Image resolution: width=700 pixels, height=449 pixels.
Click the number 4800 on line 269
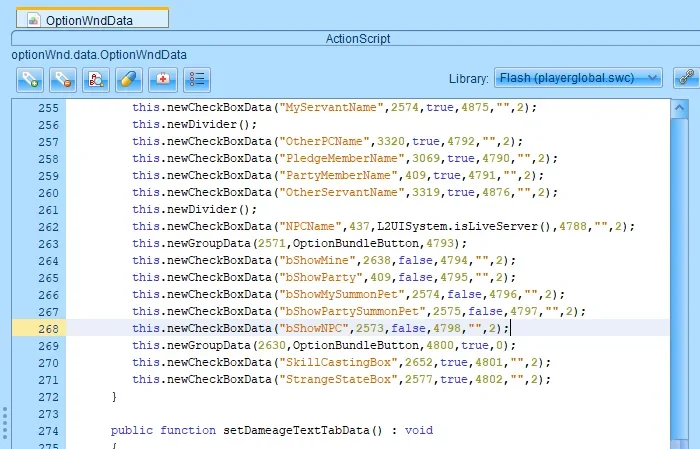(x=440, y=345)
